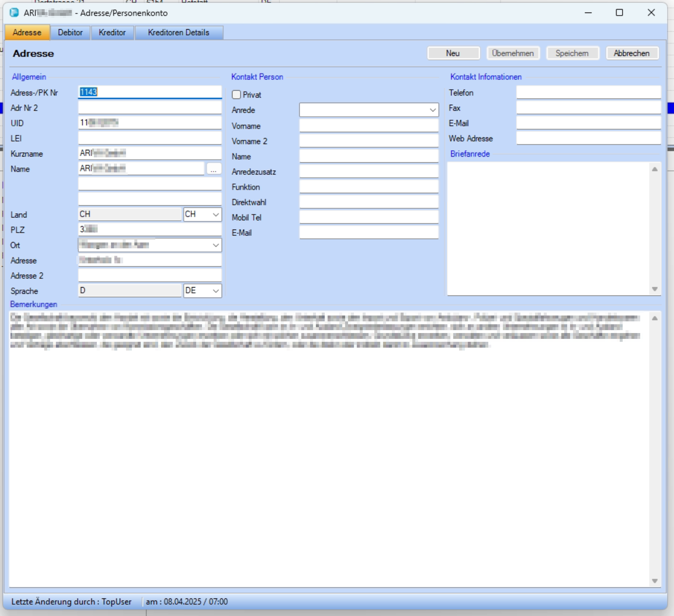
Task: Close the Adresse/Personenkonto window
Action: [651, 13]
